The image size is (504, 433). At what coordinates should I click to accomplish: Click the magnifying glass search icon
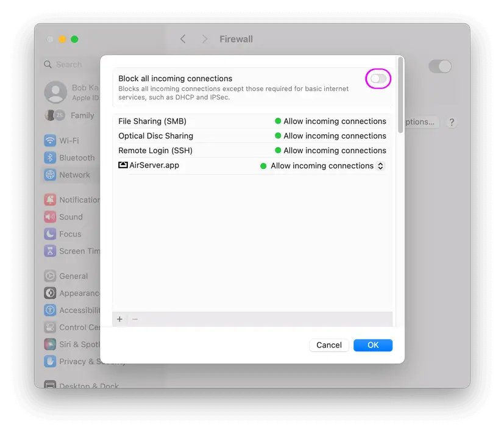[48, 65]
